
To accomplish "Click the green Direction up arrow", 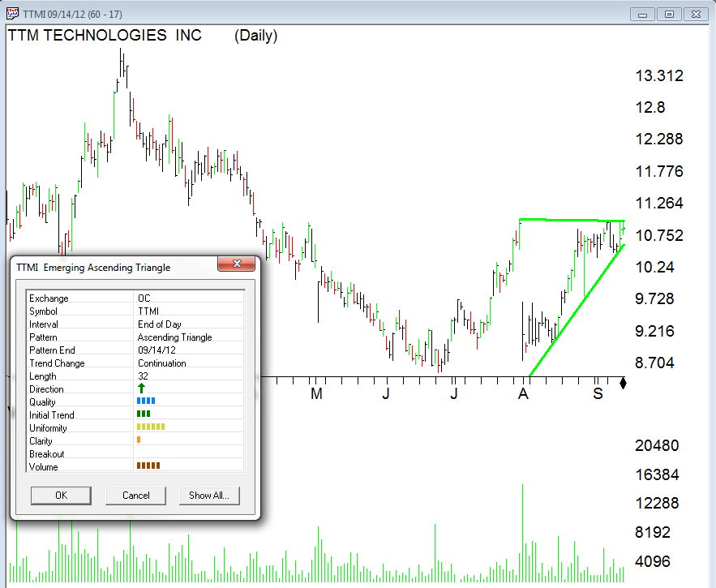I will click(x=142, y=388).
